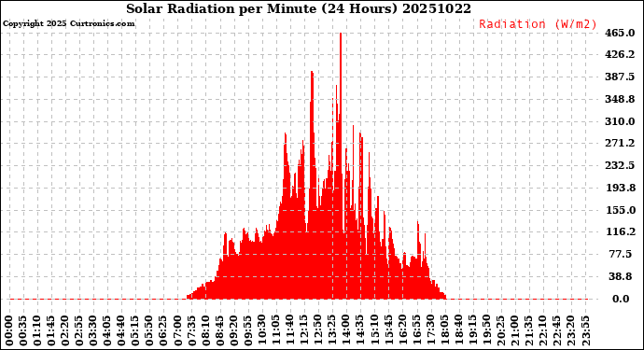Click the 'Copyright 2025 Curtronics.com' text
The image size is (644, 350).
coord(68,24)
